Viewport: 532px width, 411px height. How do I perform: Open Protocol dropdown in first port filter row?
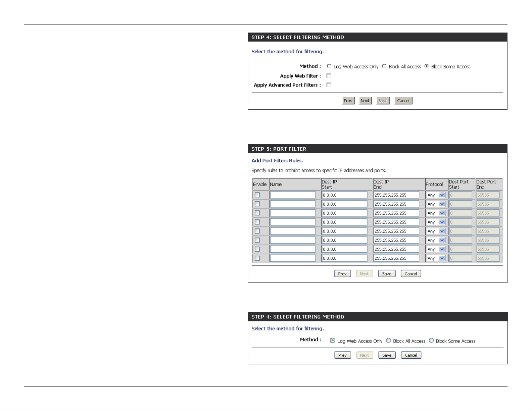(436, 195)
